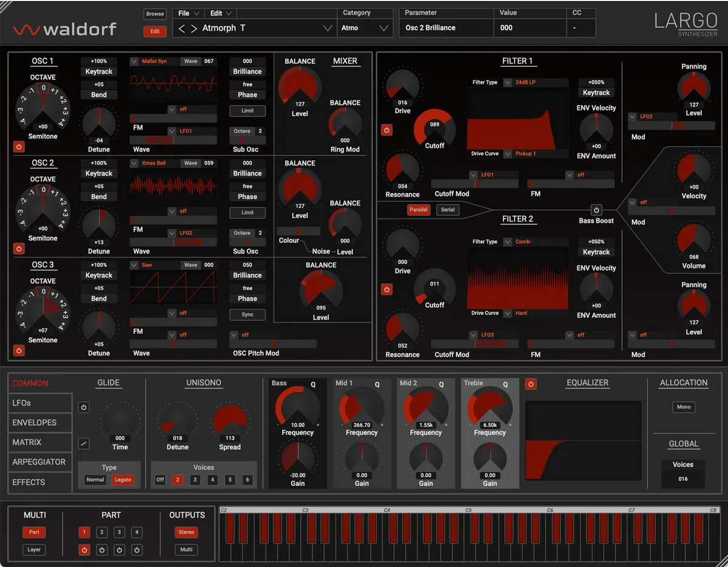Viewport: 728px width, 567px height.
Task: Set glide type to Normal
Action: coord(95,480)
